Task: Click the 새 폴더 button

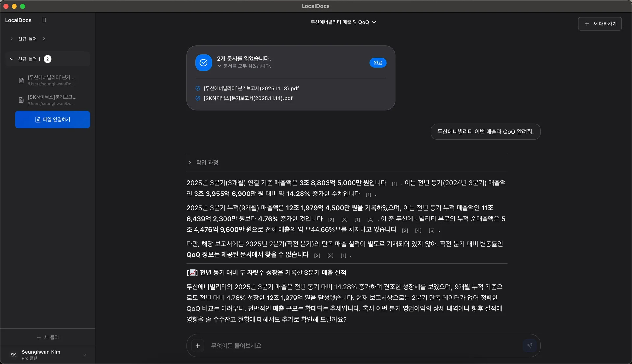Action: pos(48,337)
